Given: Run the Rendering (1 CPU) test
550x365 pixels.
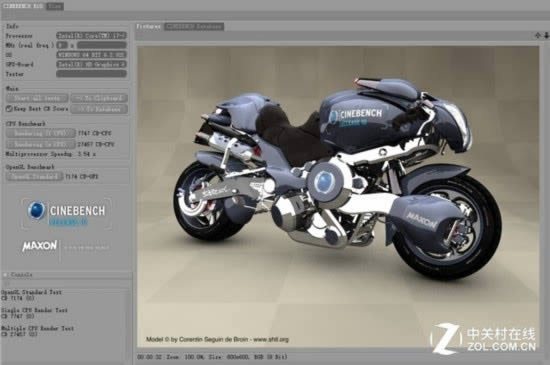Looking at the screenshot, I should 41,133.
